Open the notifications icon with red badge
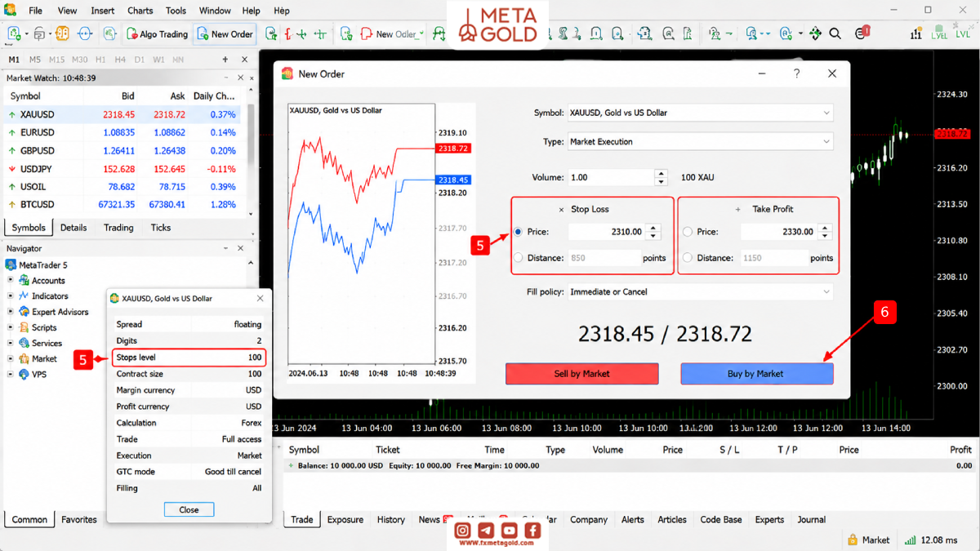The image size is (980, 551). click(862, 33)
